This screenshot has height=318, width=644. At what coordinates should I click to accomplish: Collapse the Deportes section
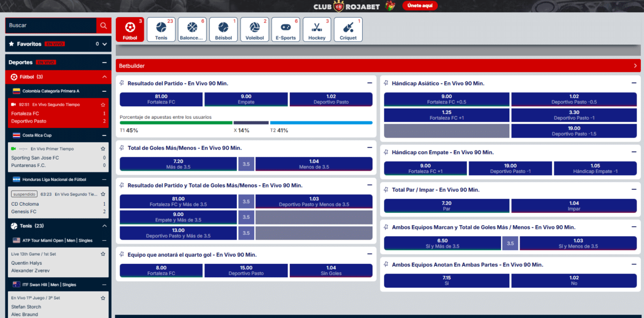[104, 62]
